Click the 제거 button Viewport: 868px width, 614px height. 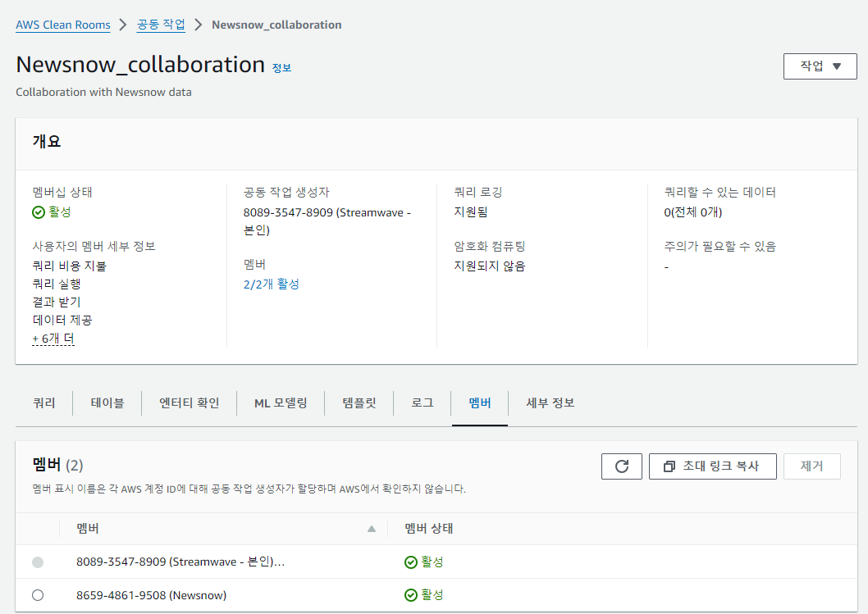(812, 466)
